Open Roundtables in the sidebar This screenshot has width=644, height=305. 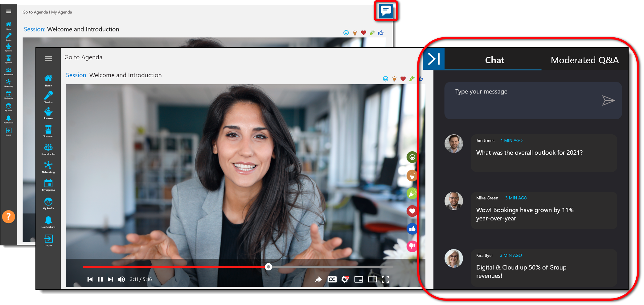point(48,149)
